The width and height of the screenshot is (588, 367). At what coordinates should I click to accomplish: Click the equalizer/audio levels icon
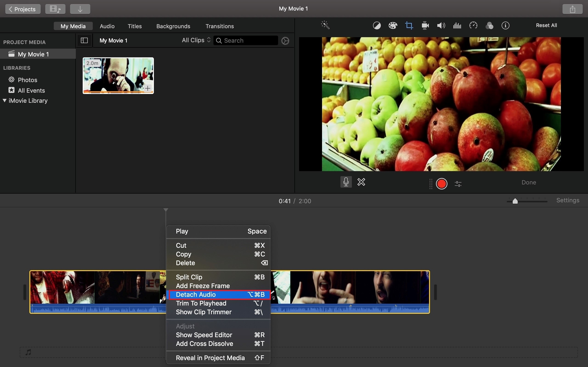(456, 25)
